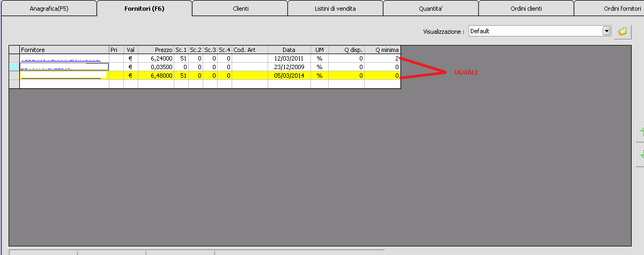Click the green down arrow at right edge
The height and width of the screenshot is (255, 644).
(x=640, y=156)
